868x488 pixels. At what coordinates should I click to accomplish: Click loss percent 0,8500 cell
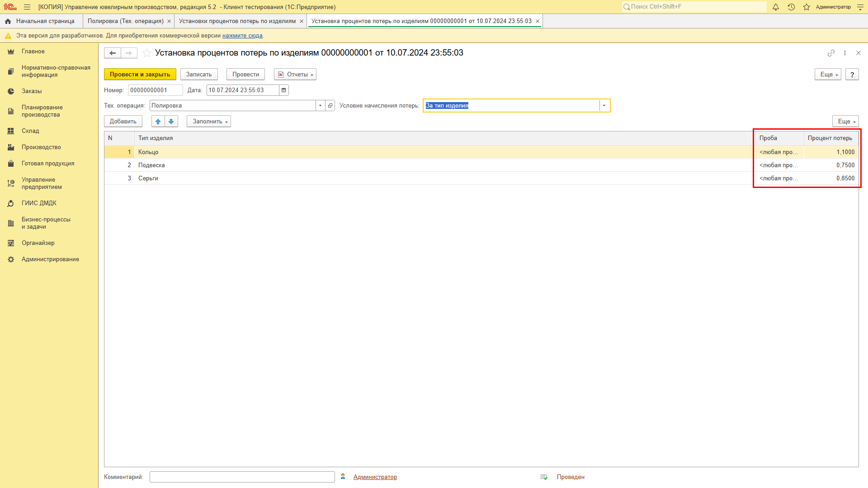tap(831, 178)
